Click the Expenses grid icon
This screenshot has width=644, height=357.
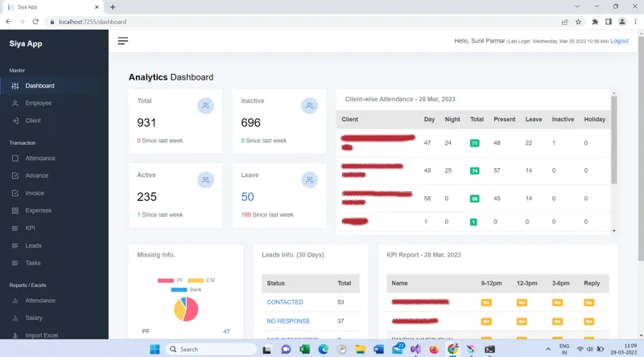[15, 211]
